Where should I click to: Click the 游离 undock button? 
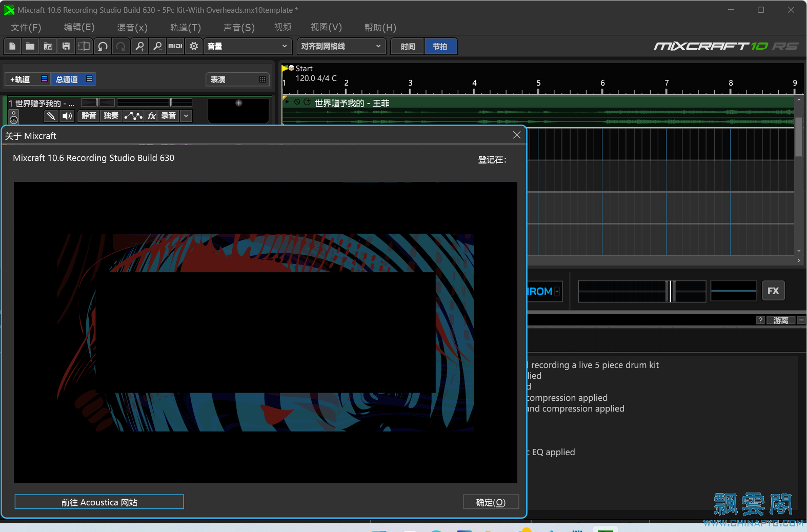781,320
